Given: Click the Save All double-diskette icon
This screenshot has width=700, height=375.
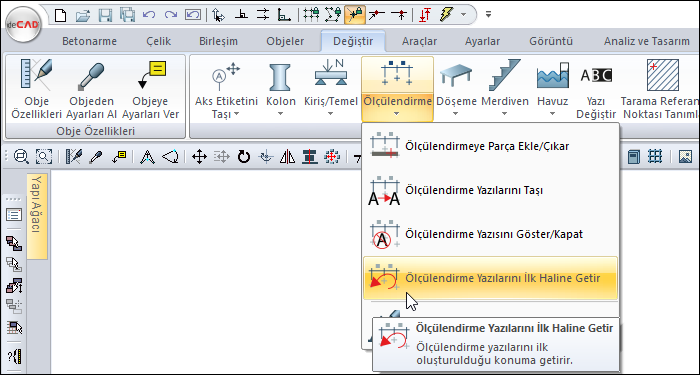Looking at the screenshot, I should click(127, 15).
